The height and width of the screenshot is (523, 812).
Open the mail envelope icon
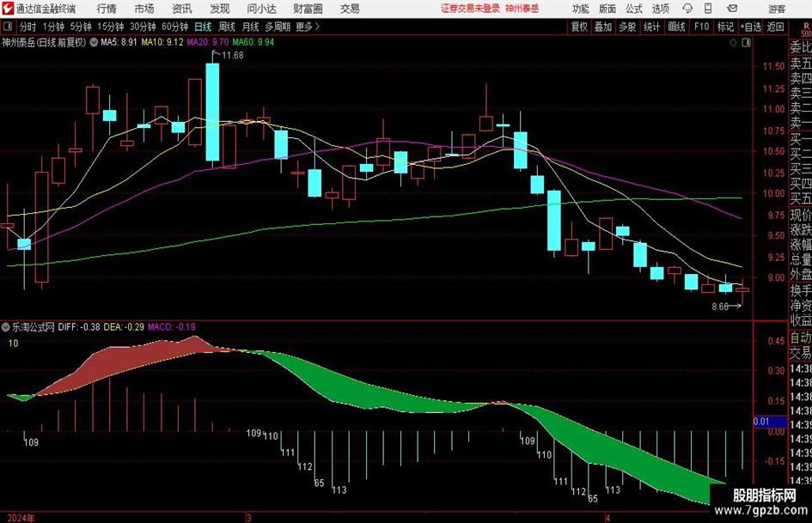pos(732,9)
